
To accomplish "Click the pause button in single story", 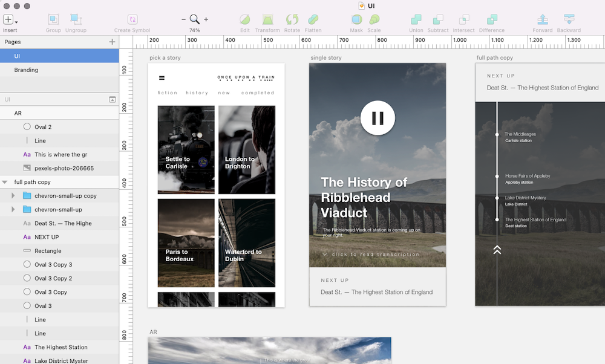I will click(378, 118).
